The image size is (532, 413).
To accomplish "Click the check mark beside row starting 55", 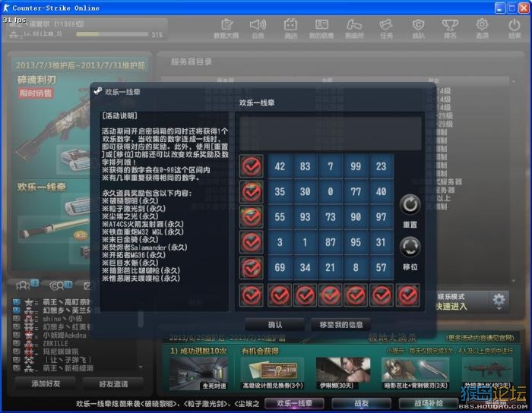I will [252, 217].
